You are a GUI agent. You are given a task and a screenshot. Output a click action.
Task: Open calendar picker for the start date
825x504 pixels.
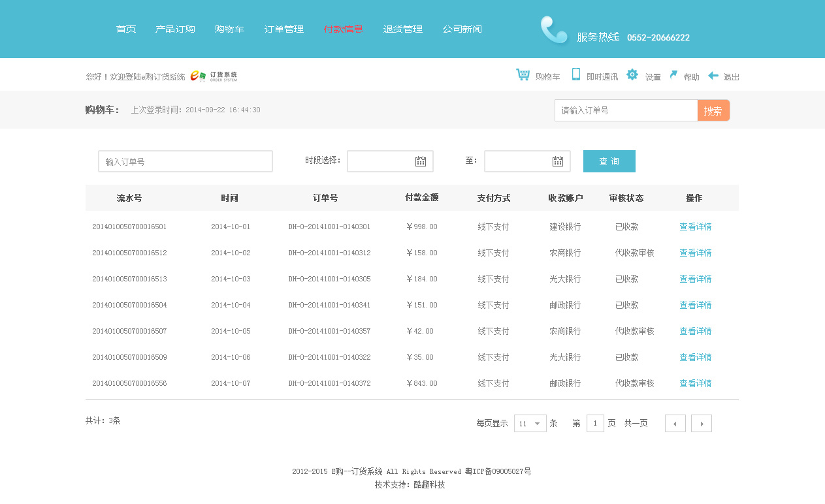(422, 161)
